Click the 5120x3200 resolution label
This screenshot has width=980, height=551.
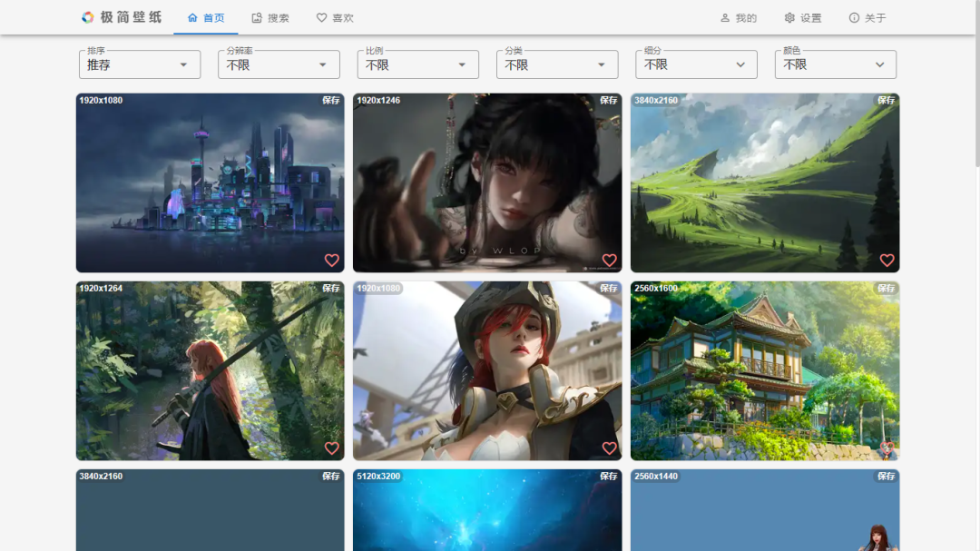coord(378,477)
